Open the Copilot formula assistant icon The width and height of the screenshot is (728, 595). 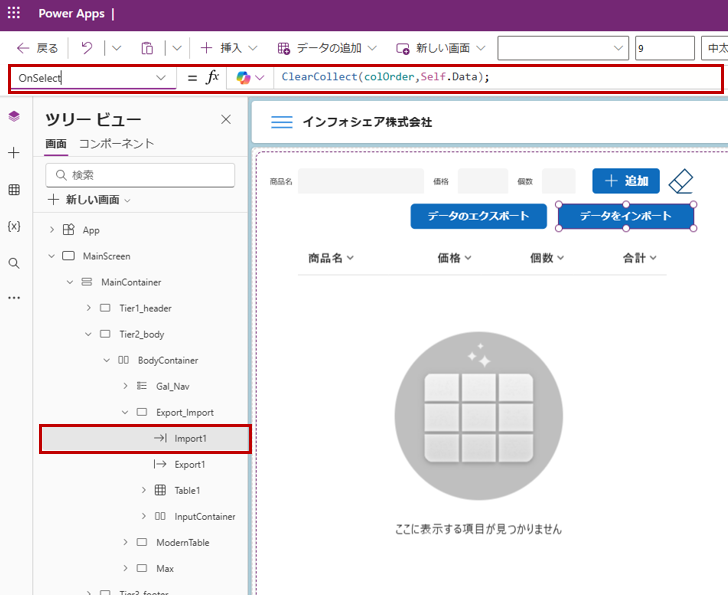pos(250,78)
